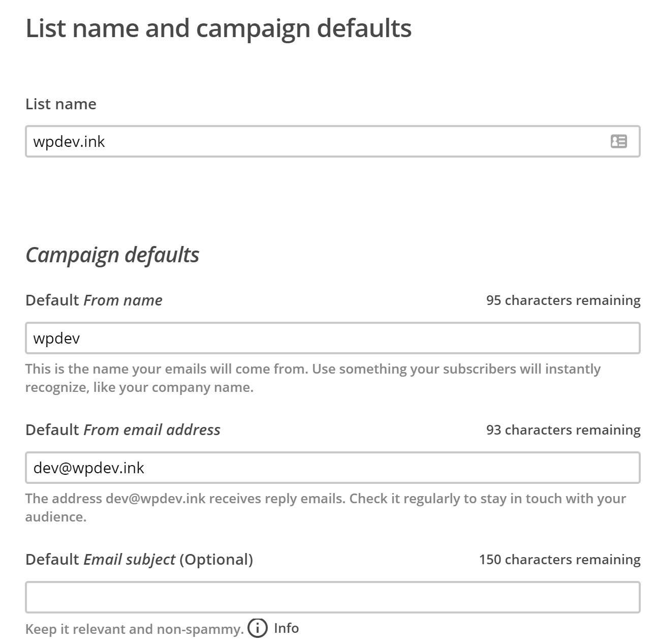Click the "93 characters remaining" counter
This screenshot has width=656, height=644.
tap(563, 430)
